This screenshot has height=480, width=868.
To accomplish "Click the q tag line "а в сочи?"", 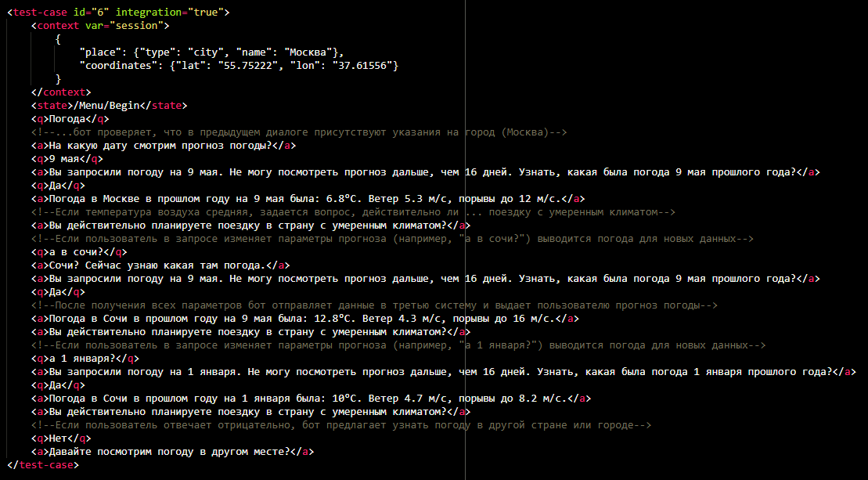I will click(79, 252).
